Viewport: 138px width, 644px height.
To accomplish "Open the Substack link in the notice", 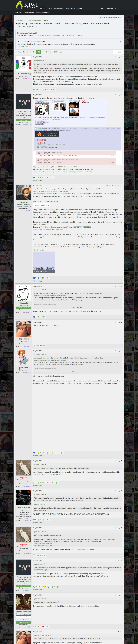I will click(x=78, y=35).
